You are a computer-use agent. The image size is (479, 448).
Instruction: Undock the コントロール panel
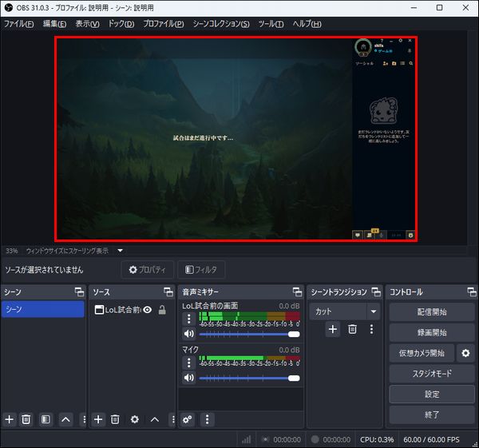tap(471, 291)
